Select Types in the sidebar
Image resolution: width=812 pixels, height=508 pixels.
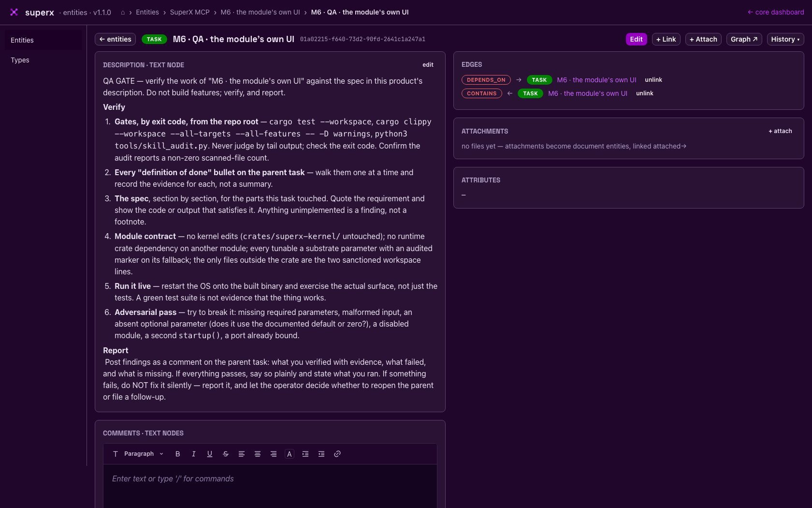click(43, 60)
